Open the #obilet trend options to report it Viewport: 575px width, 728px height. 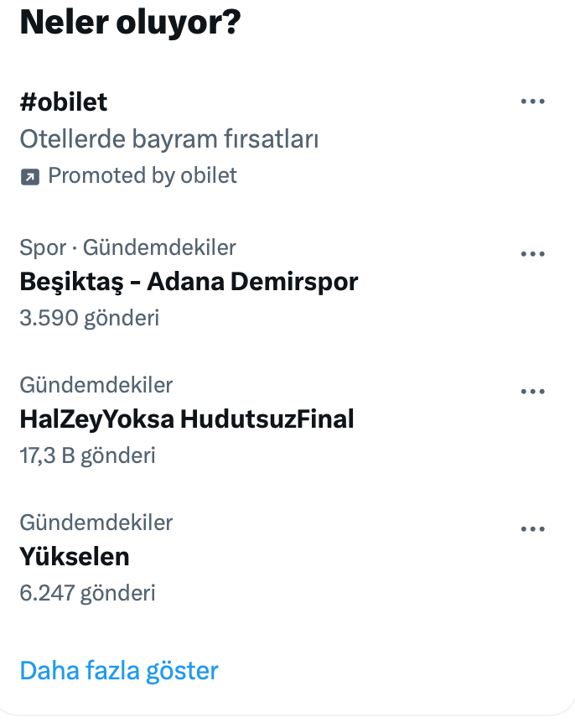(x=532, y=101)
